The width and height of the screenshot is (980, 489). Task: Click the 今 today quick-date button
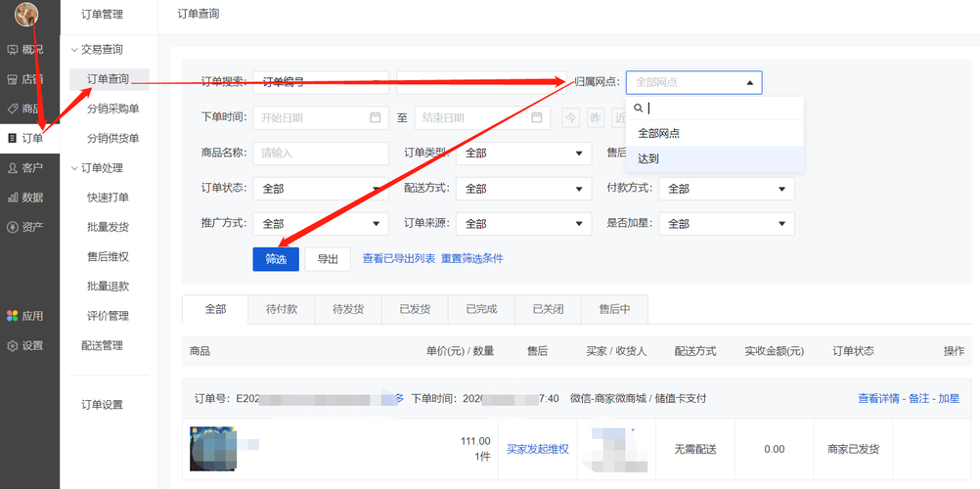(x=570, y=117)
